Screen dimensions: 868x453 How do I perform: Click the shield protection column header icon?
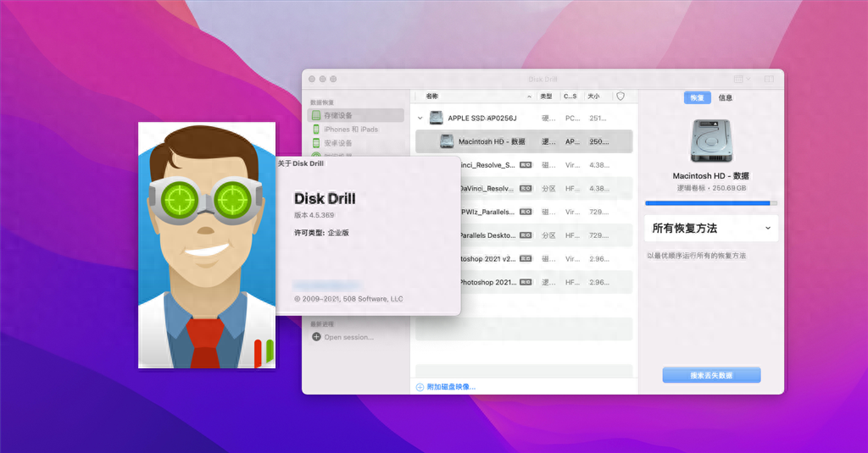coord(620,97)
